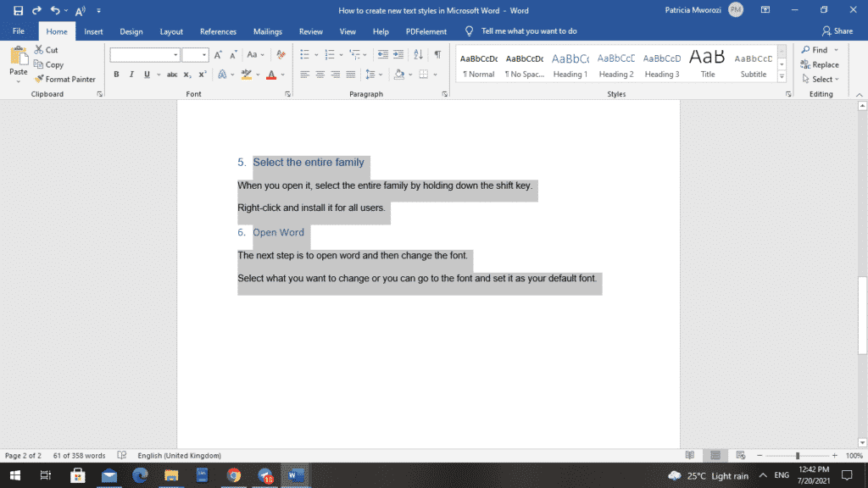The image size is (868, 488).
Task: Open the font name dropdown
Action: pos(175,55)
